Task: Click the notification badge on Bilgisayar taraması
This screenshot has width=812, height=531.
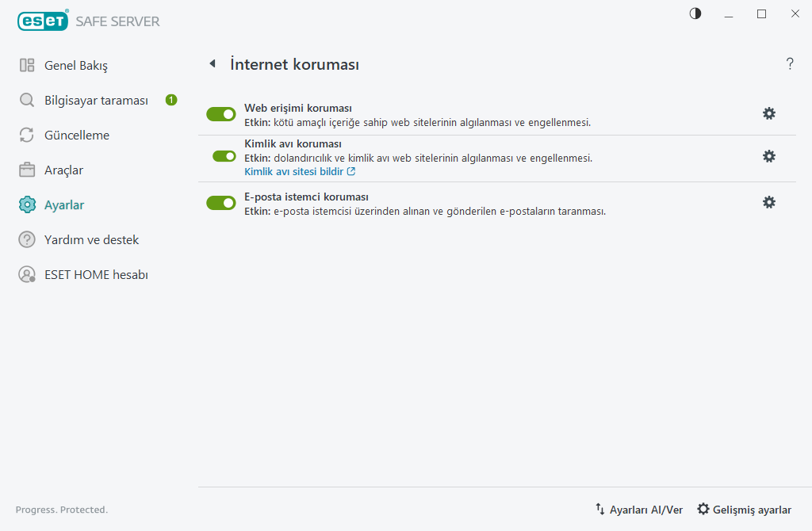Action: 171,100
